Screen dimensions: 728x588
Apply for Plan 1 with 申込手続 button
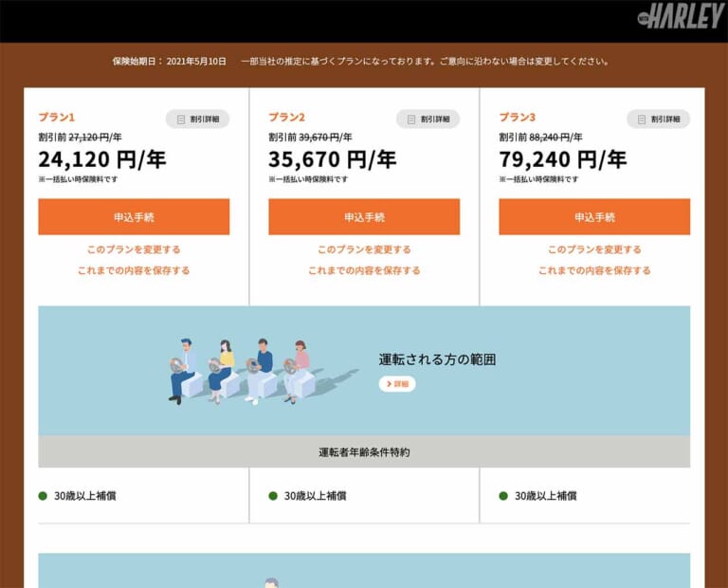pyautogui.click(x=134, y=217)
